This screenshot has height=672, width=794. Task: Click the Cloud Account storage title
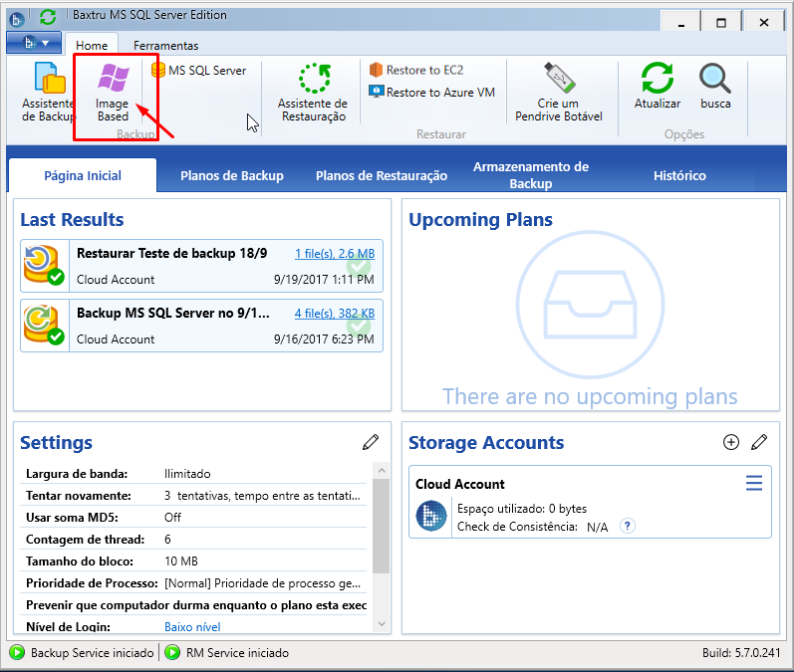tap(460, 484)
